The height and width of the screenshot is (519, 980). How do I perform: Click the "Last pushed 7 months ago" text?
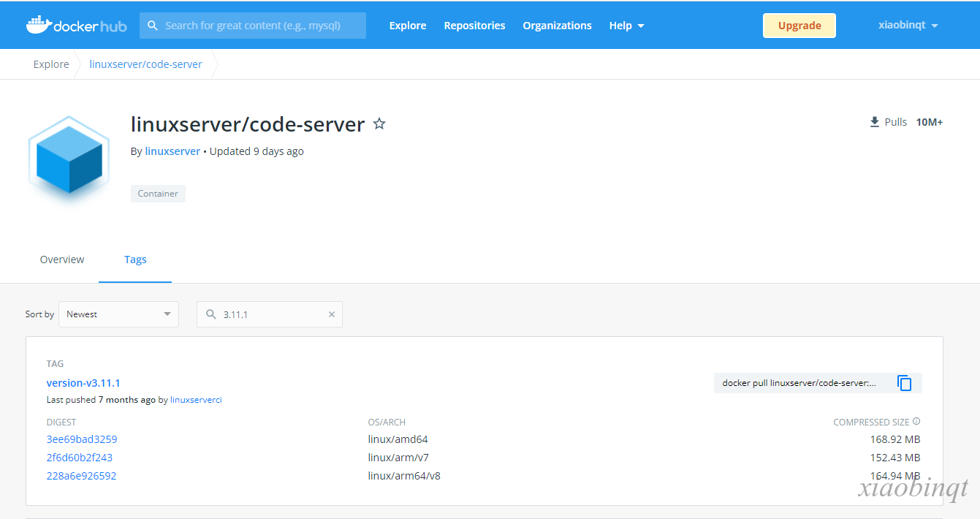coord(101,400)
